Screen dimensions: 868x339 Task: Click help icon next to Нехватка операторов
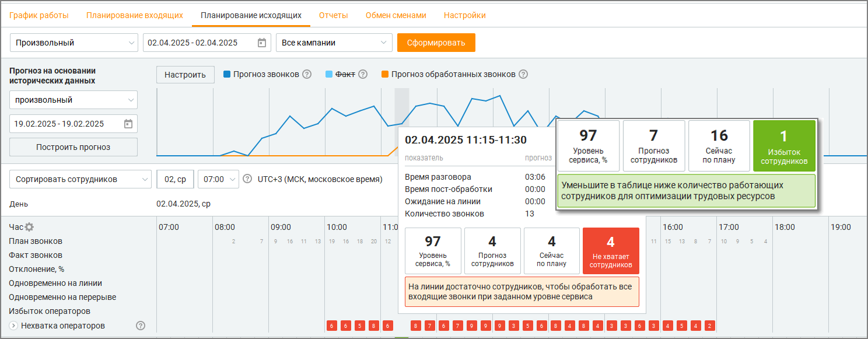(141, 326)
